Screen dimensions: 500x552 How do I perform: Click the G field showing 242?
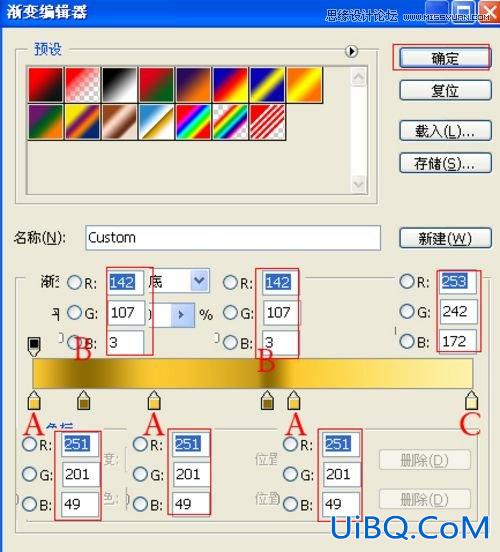point(458,311)
